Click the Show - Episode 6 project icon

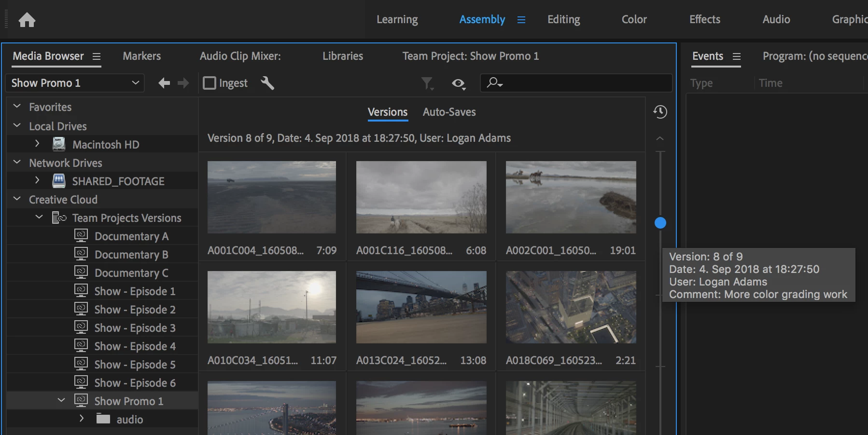[81, 382]
